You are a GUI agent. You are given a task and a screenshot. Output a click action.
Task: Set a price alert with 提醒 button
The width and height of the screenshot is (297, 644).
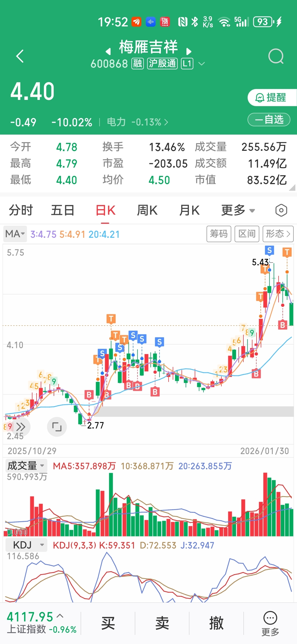pyautogui.click(x=272, y=97)
